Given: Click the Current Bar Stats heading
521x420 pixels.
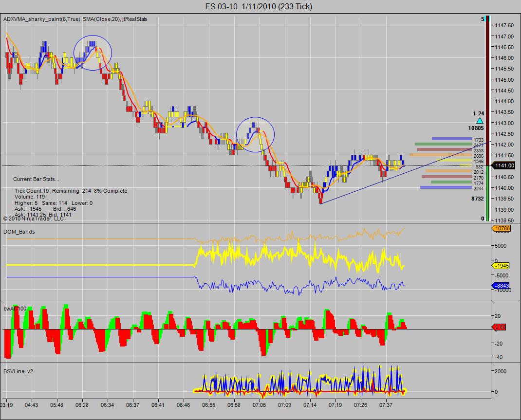Looking at the screenshot, I should [36, 179].
